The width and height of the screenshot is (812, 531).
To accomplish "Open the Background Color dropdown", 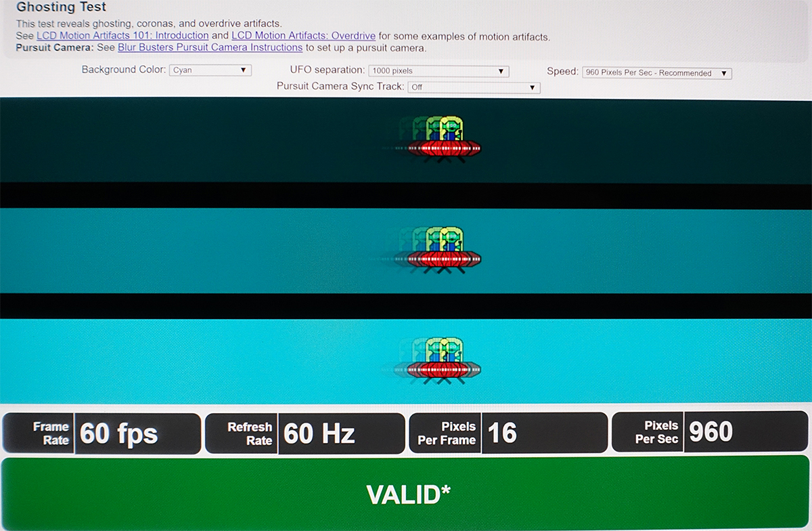I will tap(210, 70).
